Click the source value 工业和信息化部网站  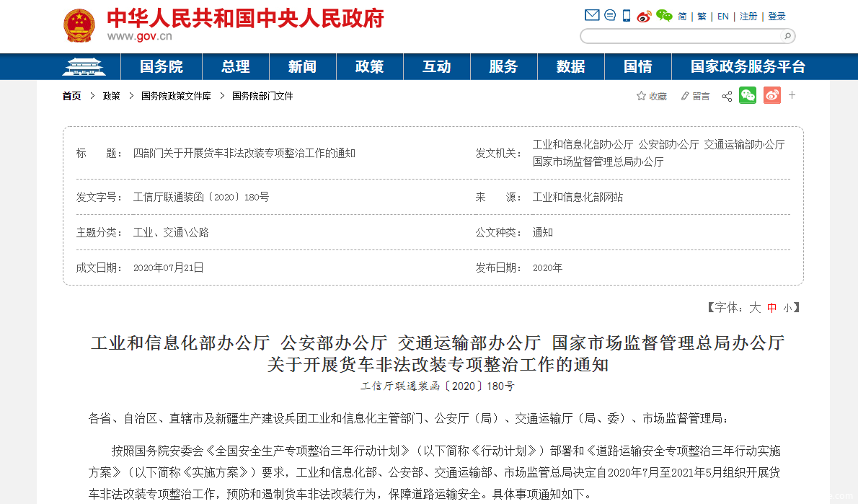pos(578,197)
